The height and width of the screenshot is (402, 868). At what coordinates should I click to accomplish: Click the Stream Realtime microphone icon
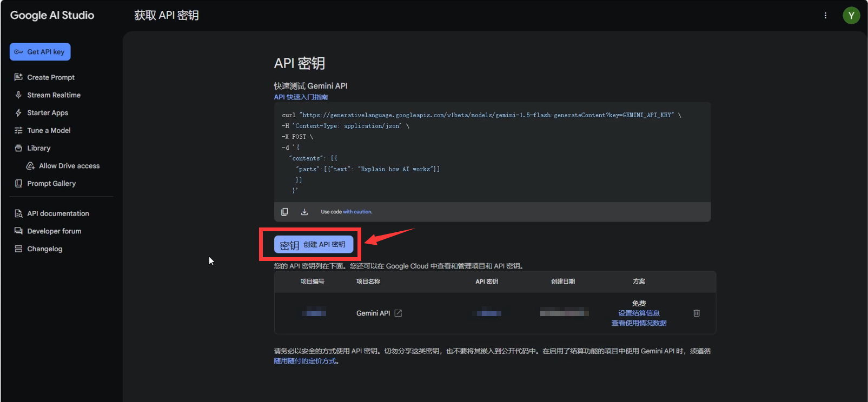coord(18,95)
